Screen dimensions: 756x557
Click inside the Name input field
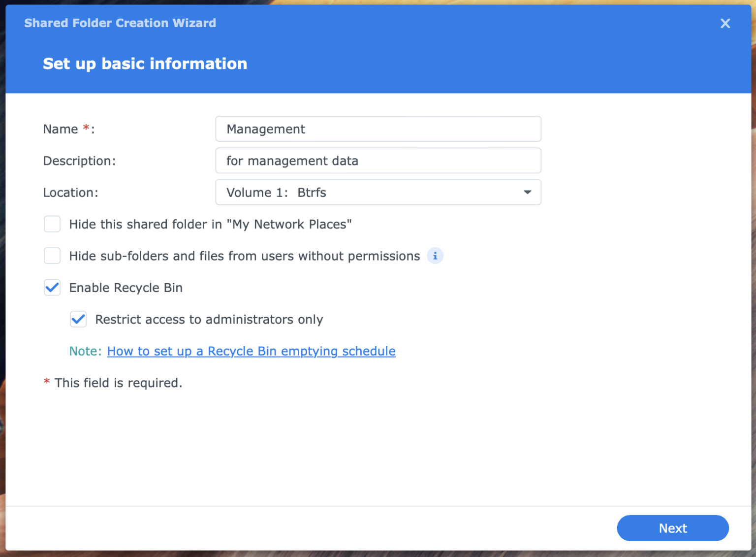tap(378, 129)
